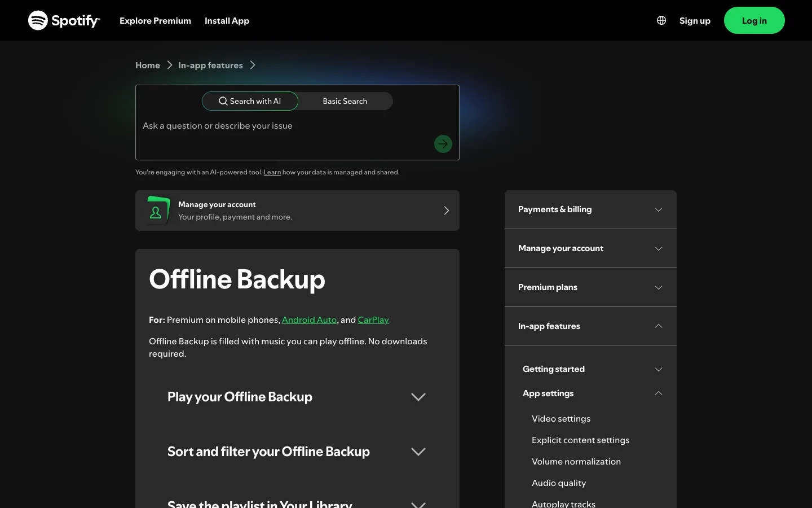The image size is (812, 508).
Task: Click the Spotify logo
Action: [x=64, y=20]
